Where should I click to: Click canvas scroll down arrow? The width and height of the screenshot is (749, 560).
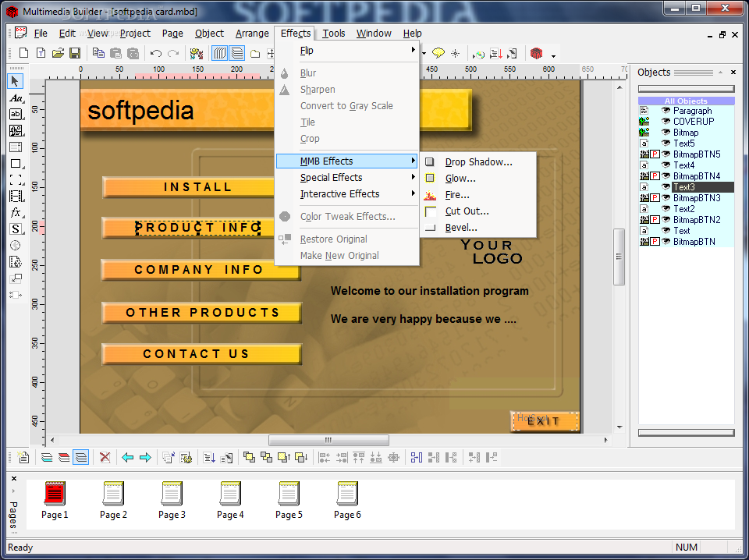tap(619, 427)
